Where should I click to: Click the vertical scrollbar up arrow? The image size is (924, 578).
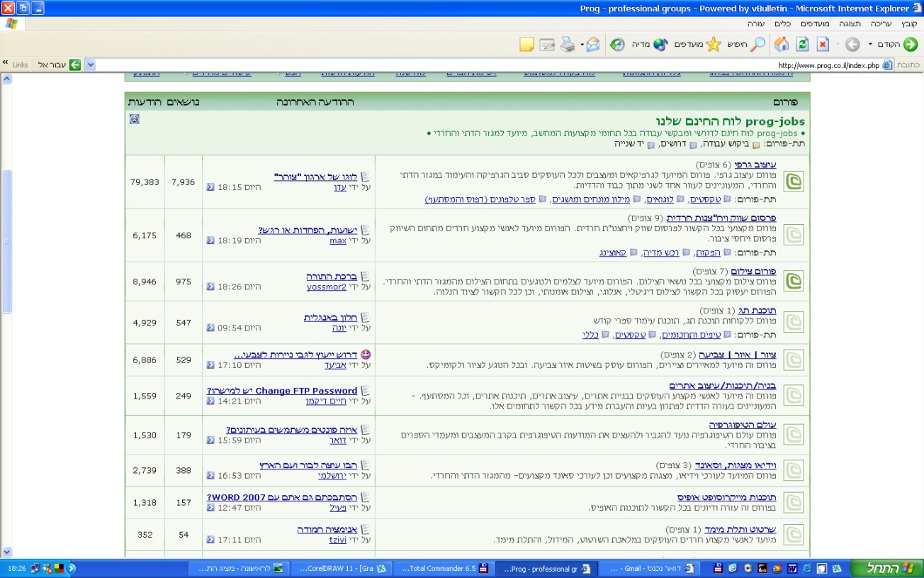coord(6,79)
